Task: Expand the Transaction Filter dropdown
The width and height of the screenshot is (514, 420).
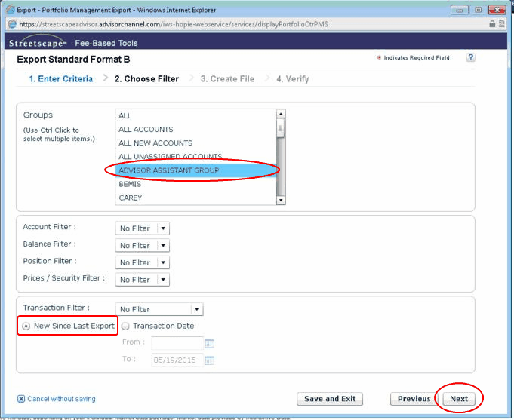Action: pos(197,309)
